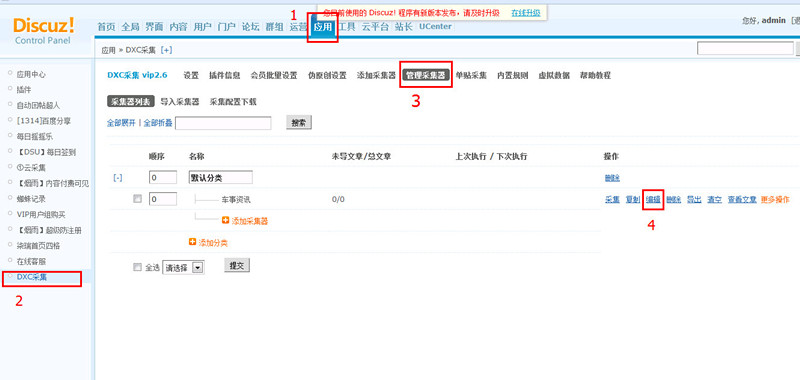Open the 单贴采集 plugin tab

(471, 75)
